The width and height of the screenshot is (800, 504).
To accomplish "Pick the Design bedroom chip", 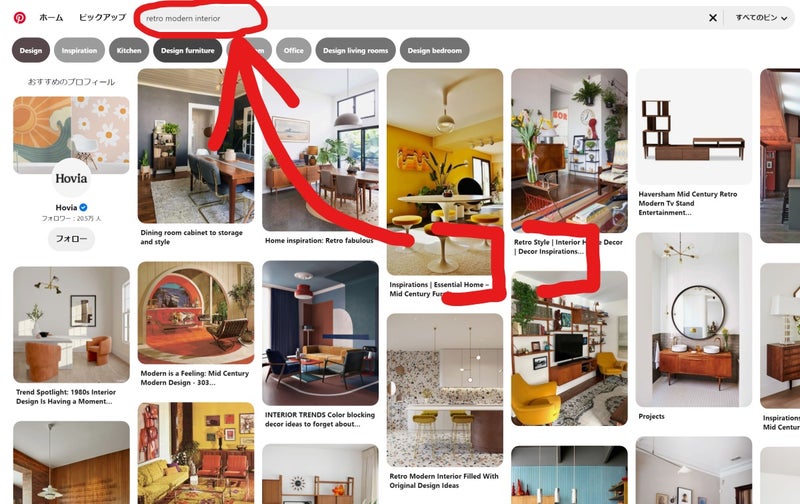I will coord(435,51).
